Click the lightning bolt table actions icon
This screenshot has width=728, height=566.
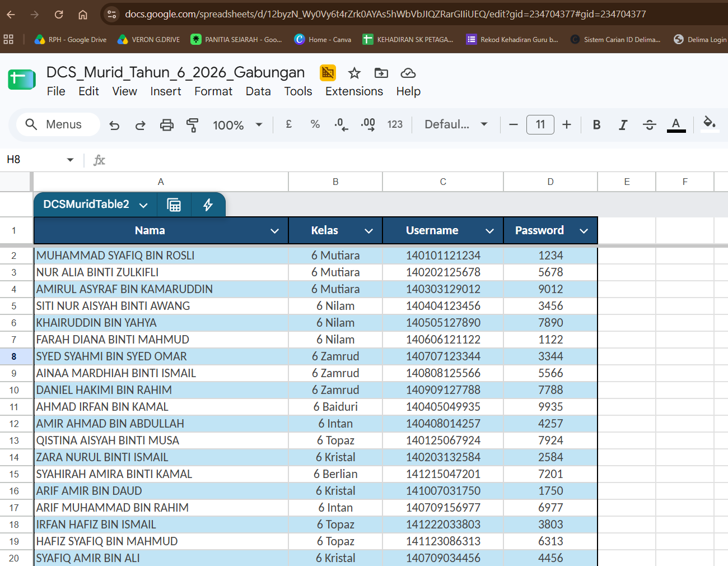(x=208, y=205)
